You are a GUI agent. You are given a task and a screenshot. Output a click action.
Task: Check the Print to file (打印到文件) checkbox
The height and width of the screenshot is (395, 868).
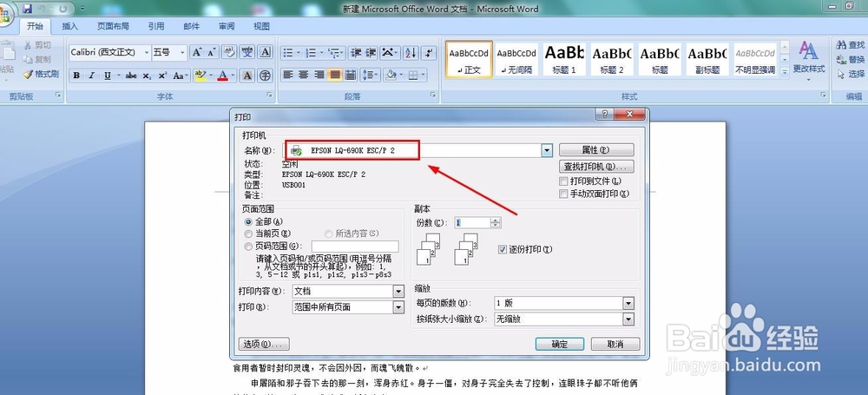click(563, 181)
